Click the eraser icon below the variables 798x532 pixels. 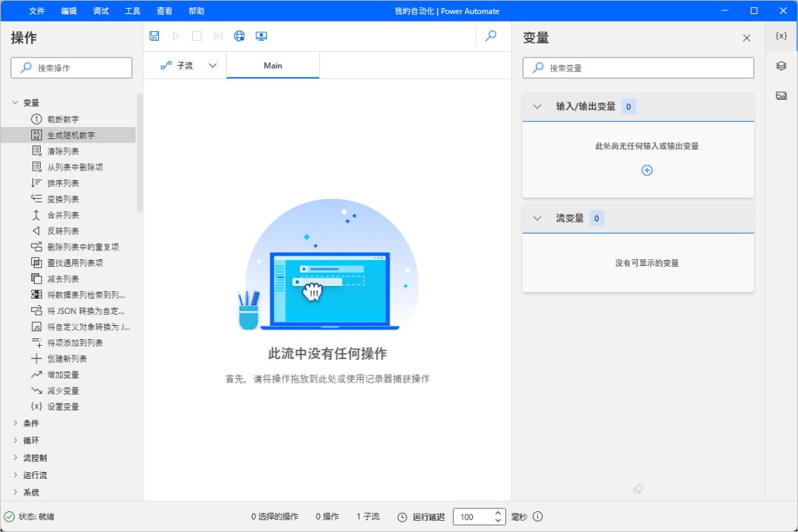tap(639, 489)
